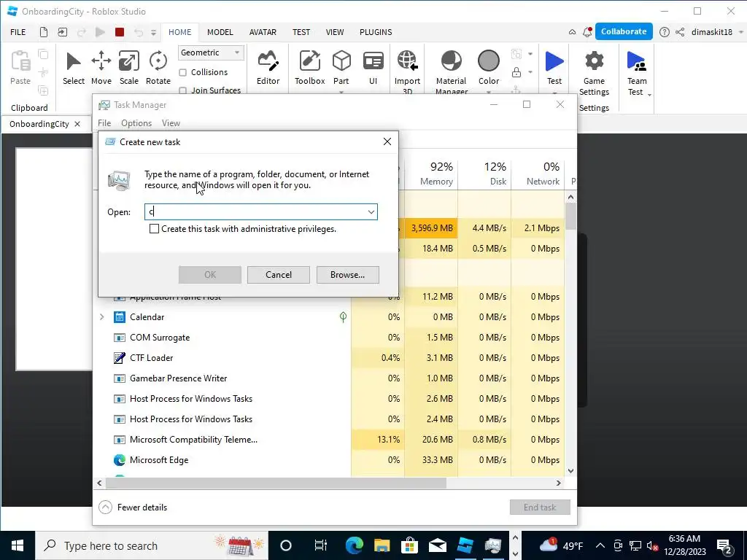Viewport: 747px width, 560px height.
Task: Show hidden system tray icons
Action: pyautogui.click(x=600, y=545)
